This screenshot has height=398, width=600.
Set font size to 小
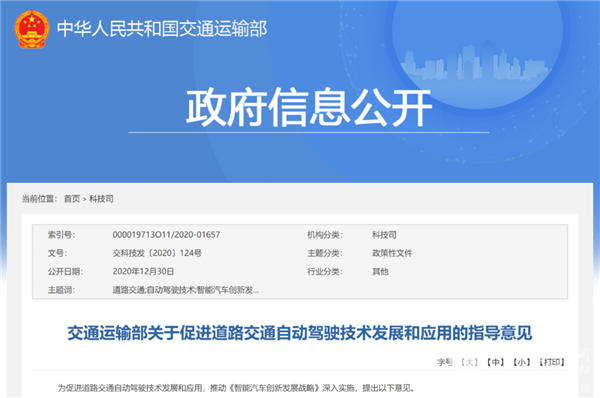click(522, 362)
